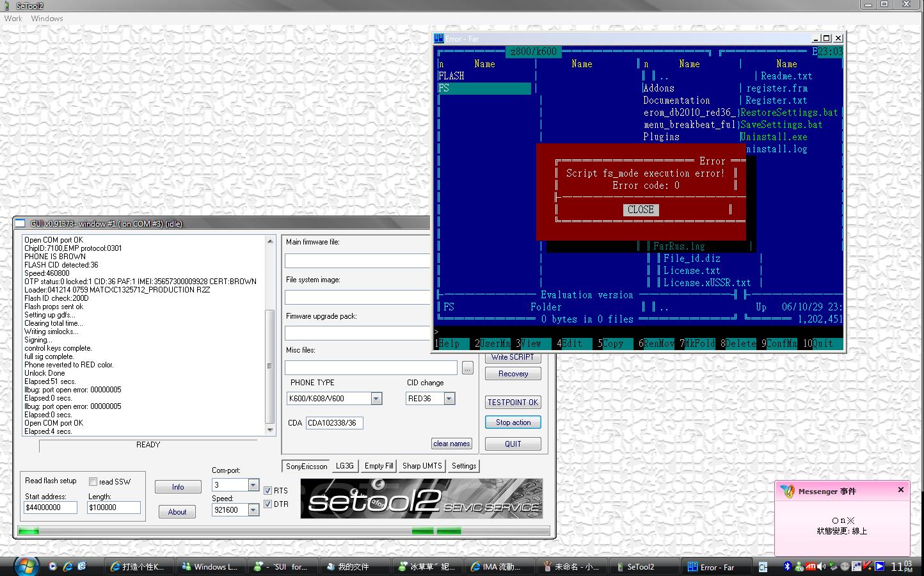
Task: Expand the Com-port dropdown
Action: 253,485
